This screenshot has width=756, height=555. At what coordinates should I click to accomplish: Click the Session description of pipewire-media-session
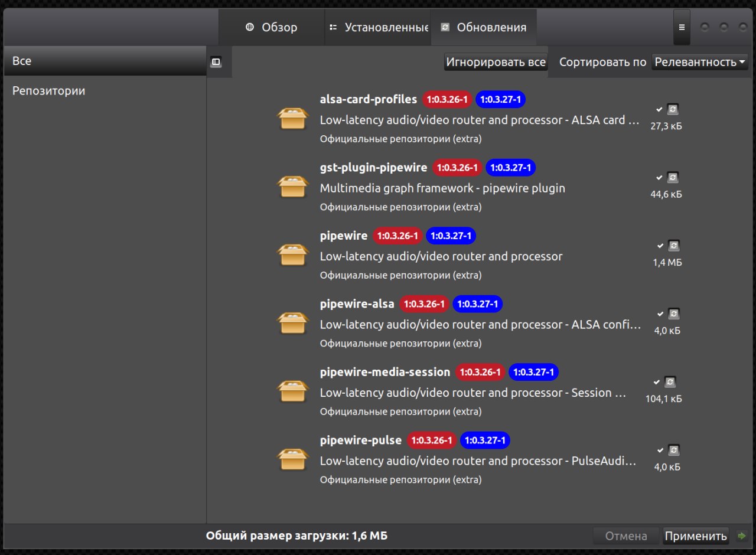[473, 393]
